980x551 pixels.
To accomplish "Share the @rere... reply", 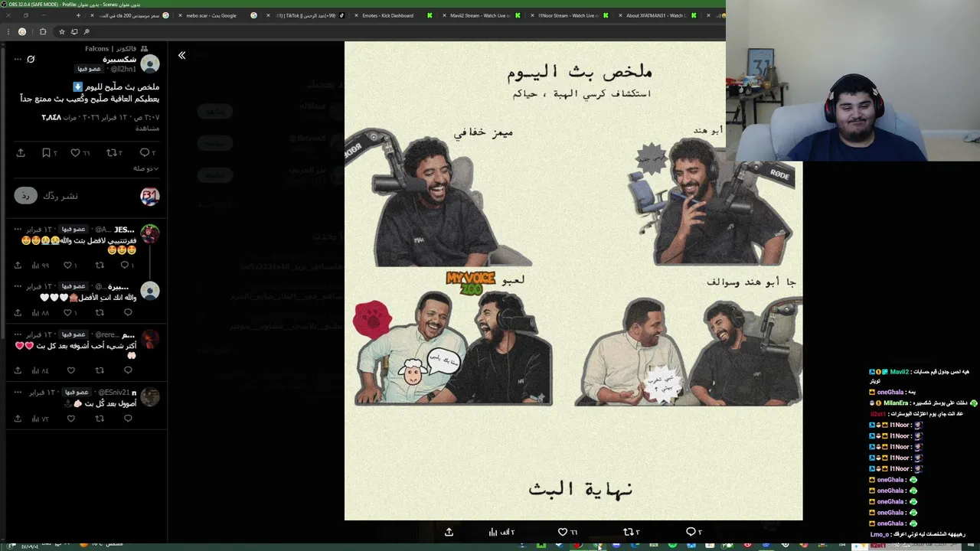I will (18, 370).
